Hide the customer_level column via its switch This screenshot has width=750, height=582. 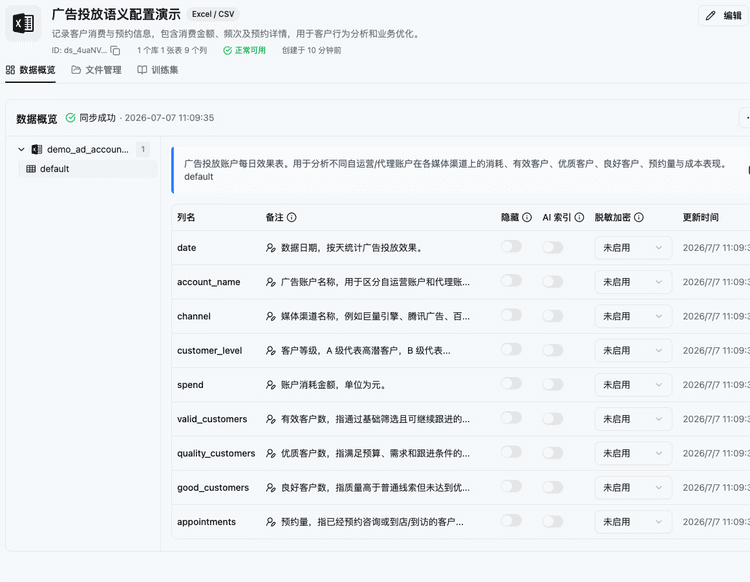pyautogui.click(x=511, y=349)
